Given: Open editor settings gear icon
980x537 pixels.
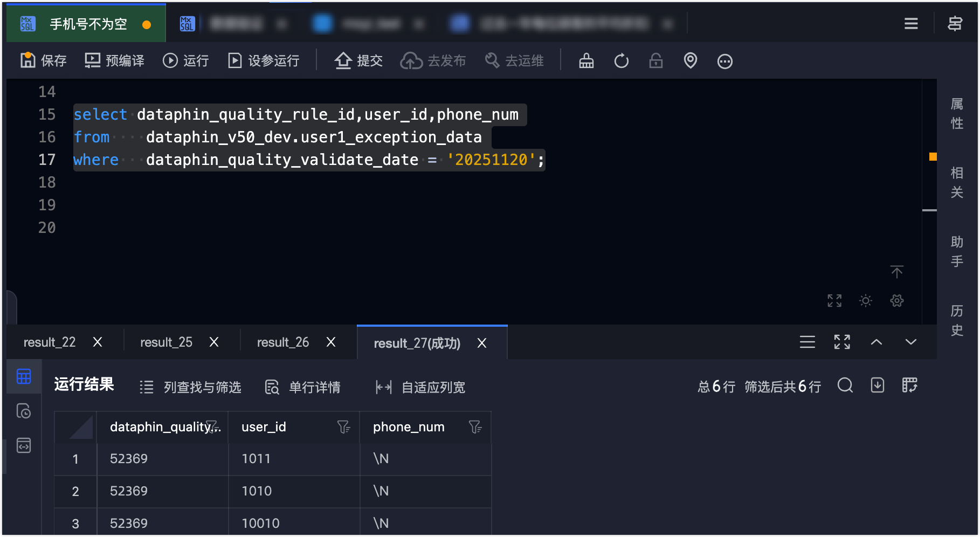Looking at the screenshot, I should (897, 301).
